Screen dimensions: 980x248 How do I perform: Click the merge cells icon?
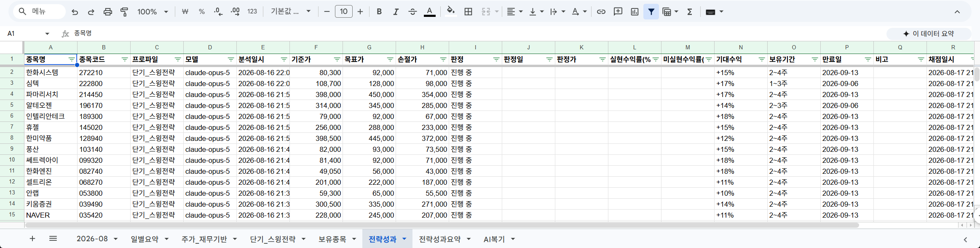pyautogui.click(x=486, y=12)
